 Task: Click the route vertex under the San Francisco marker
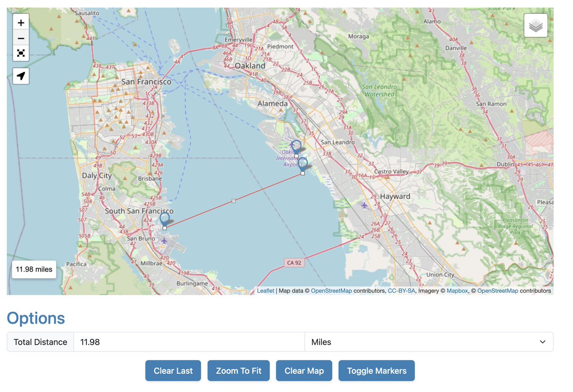pyautogui.click(x=165, y=228)
